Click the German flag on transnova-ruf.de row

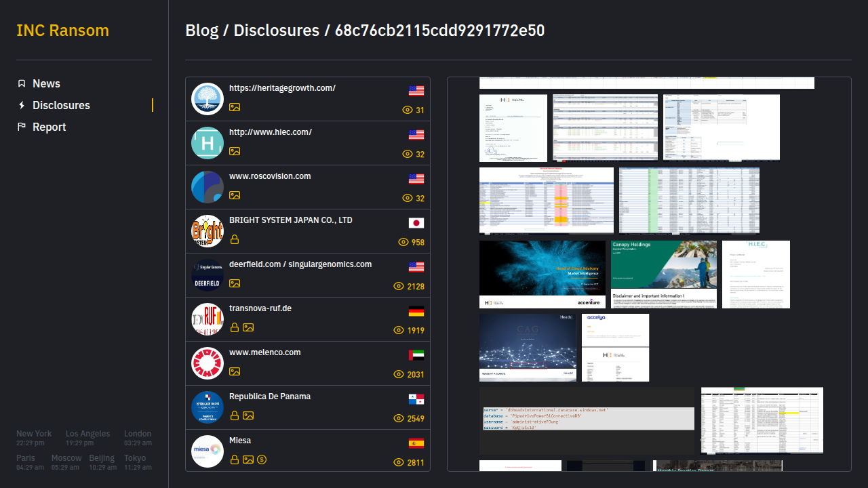(416, 311)
